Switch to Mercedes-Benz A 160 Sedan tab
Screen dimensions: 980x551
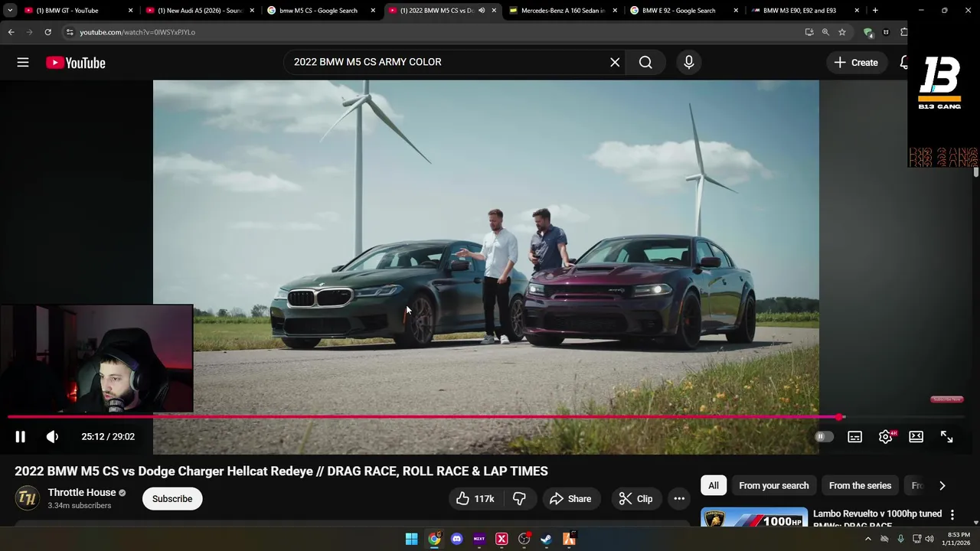563,11
